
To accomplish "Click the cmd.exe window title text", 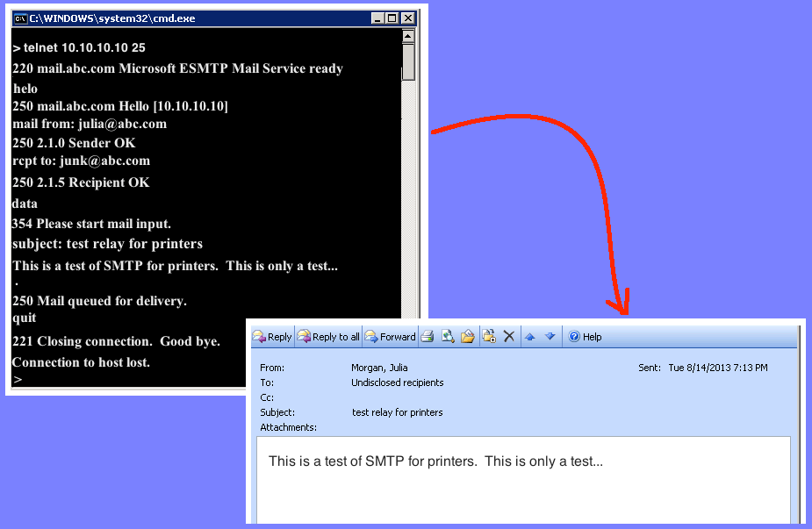I will (111, 18).
